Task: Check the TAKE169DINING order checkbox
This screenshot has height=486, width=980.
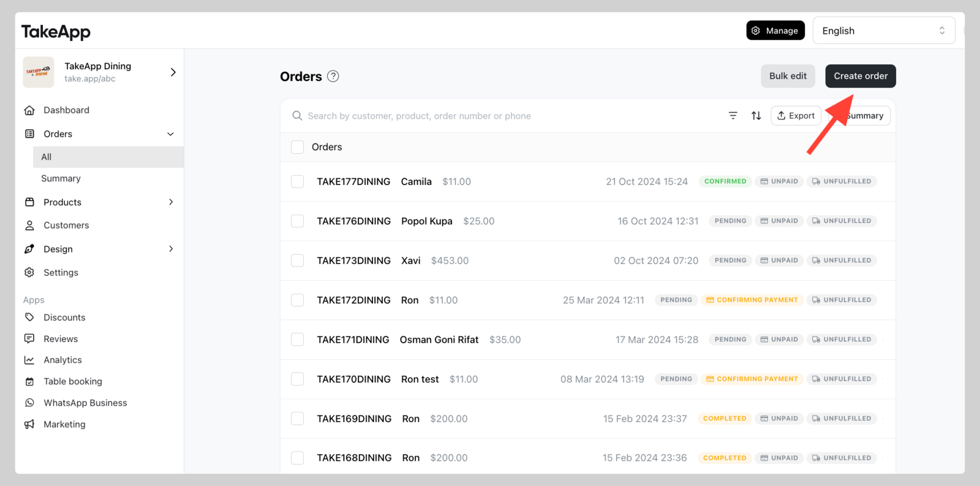Action: coord(298,419)
